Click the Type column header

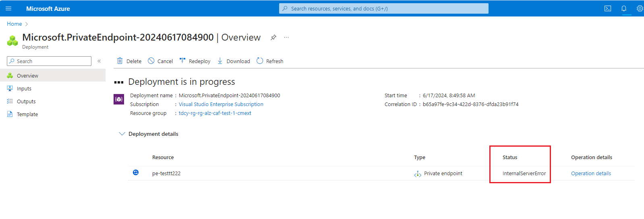[x=420, y=157]
